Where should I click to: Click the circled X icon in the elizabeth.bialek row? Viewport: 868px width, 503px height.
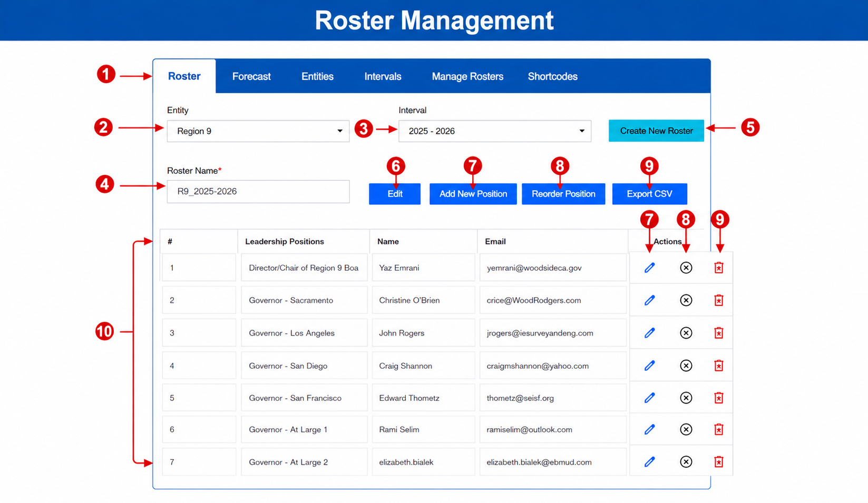pos(686,462)
